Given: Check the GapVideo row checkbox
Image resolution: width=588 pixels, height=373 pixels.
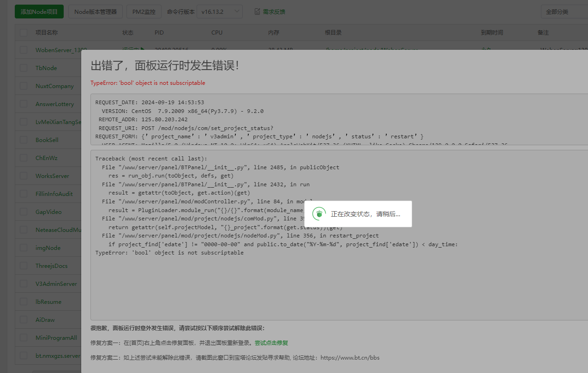Looking at the screenshot, I should point(24,212).
